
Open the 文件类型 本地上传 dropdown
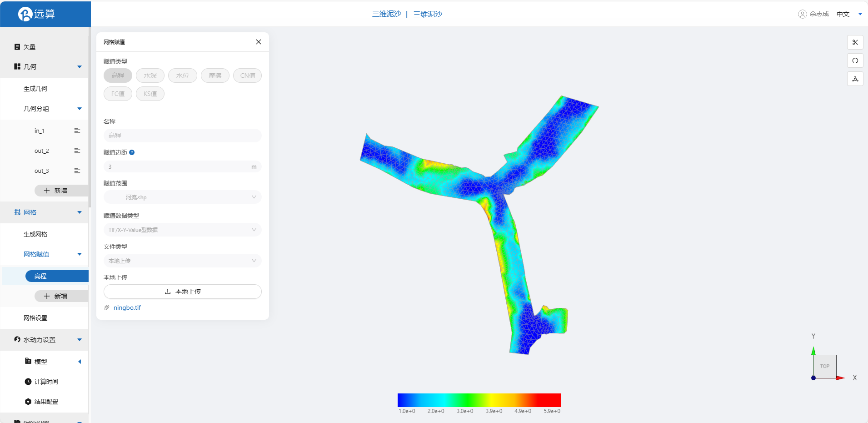183,261
